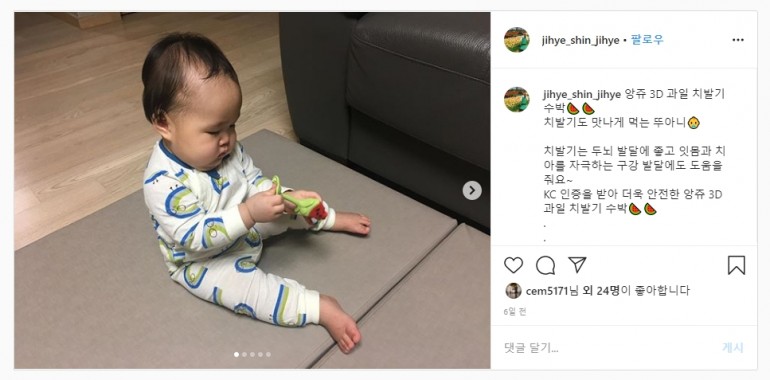This screenshot has height=380, width=770.
Task: Select the second carousel dot indicator
Action: pyautogui.click(x=245, y=354)
